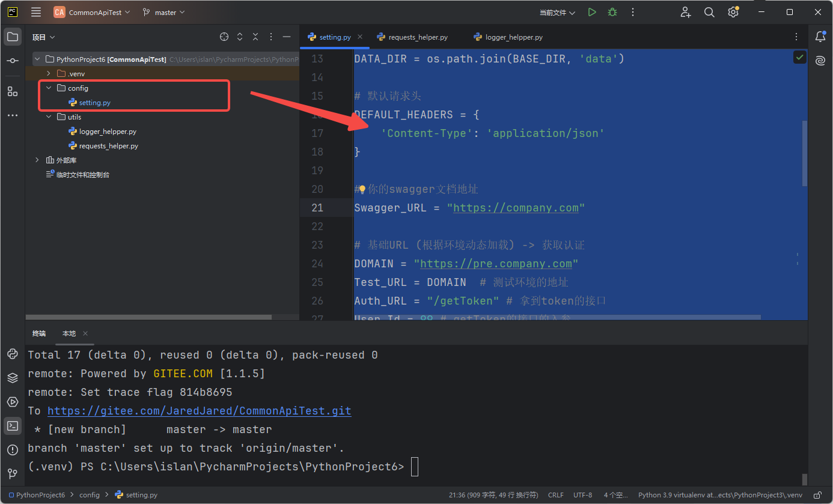The image size is (833, 504).
Task: Open the Problems tool window
Action: 13,450
